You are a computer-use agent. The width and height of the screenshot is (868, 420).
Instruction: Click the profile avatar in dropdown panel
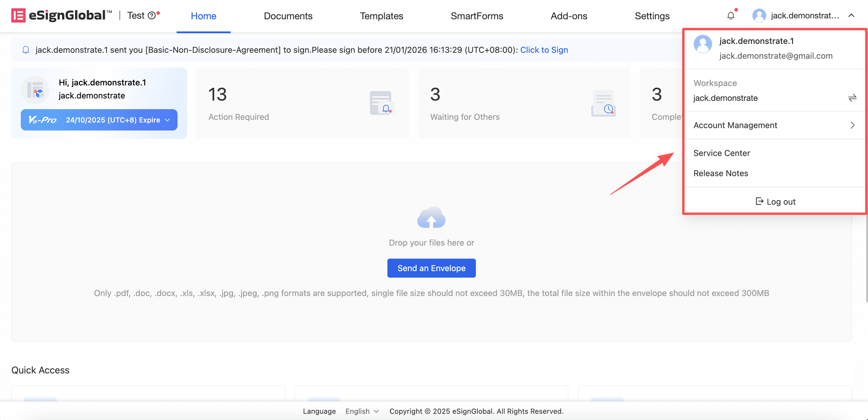703,44
